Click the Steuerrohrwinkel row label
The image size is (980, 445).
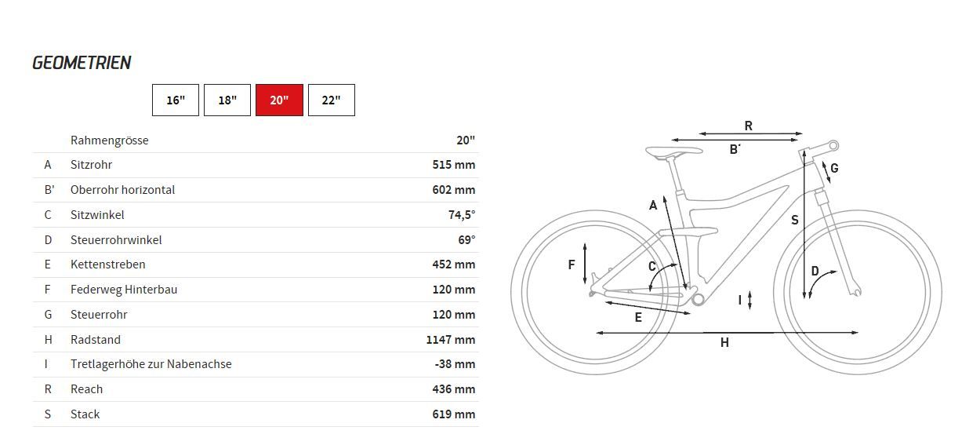[x=115, y=240]
